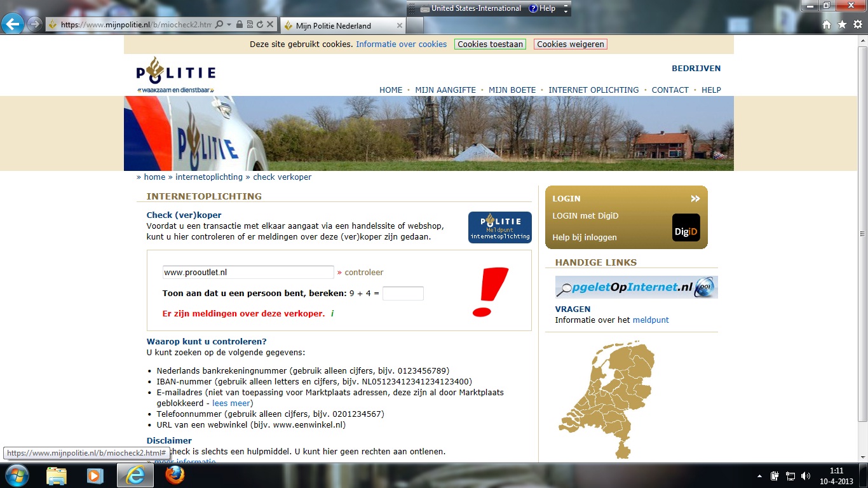Open the opgeletOpInternet.nl banner
This screenshot has width=868, height=488.
[x=636, y=287]
